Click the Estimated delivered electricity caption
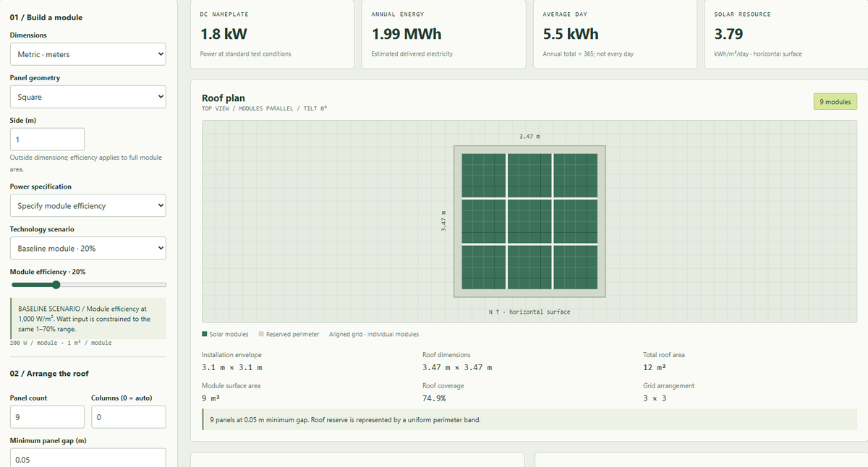Screen dimensions: 868x467 412,54
